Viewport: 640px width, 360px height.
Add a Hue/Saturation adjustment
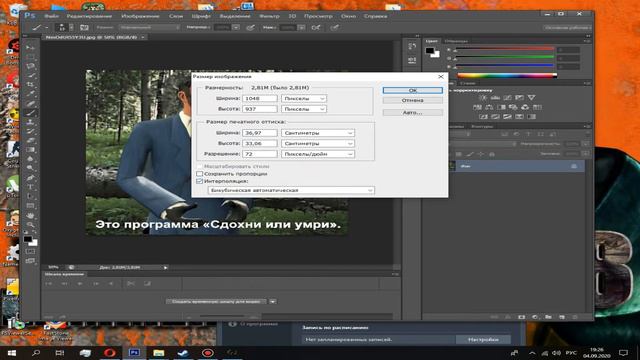click(477, 107)
